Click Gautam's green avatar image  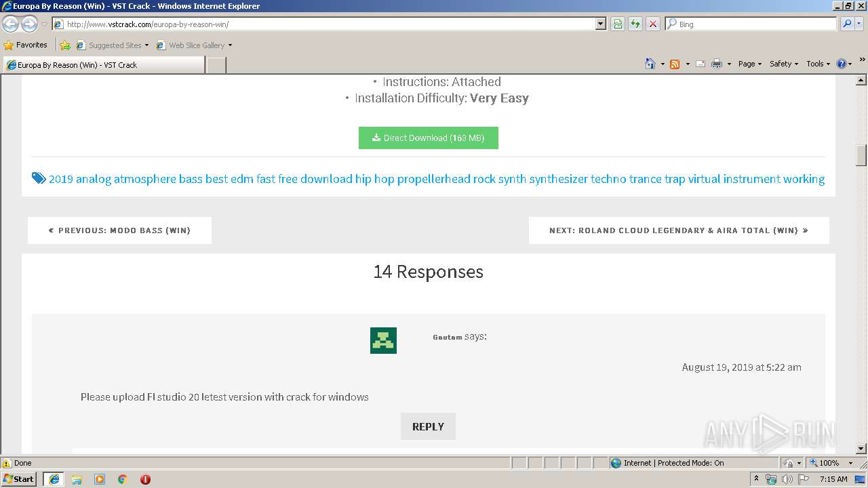(x=383, y=340)
